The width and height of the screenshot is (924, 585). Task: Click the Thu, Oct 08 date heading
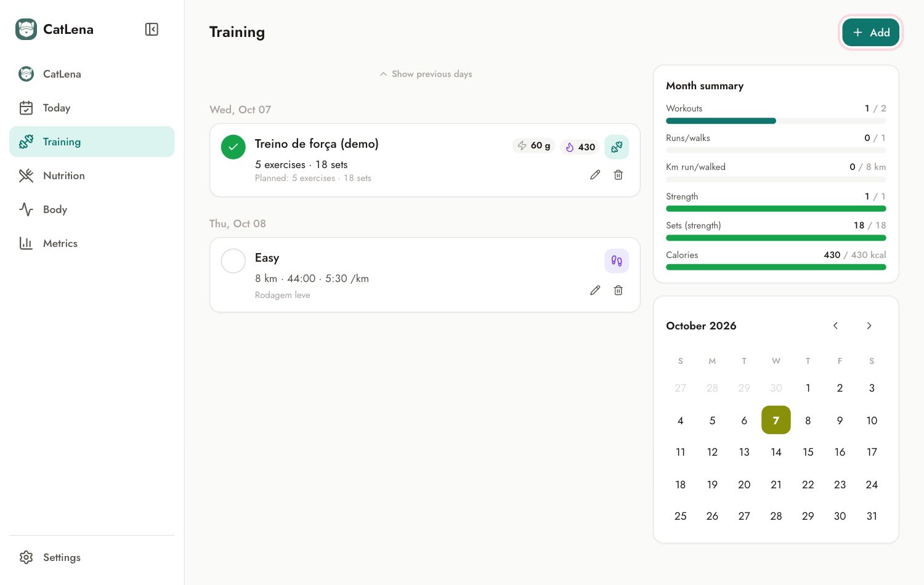238,224
